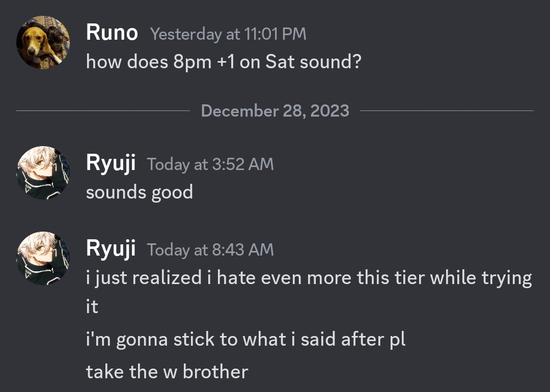Image resolution: width=550 pixels, height=392 pixels.
Task: Click the "December 28, 2023" date divider label
Action: pos(275,111)
